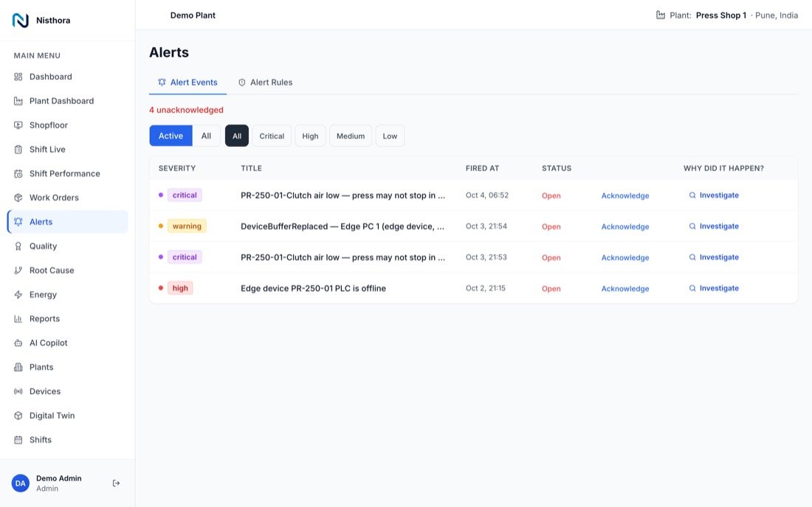Click the Demo Admin user name
812x507 pixels.
[58, 478]
